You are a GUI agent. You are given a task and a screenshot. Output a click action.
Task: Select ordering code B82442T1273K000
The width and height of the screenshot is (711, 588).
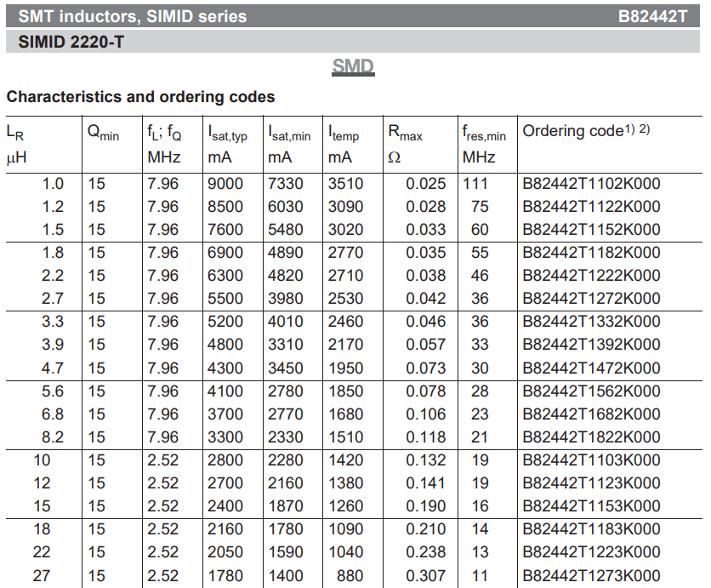coord(591,576)
